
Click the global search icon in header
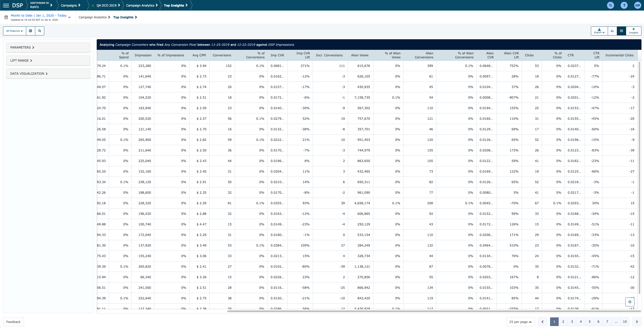click(x=610, y=5)
